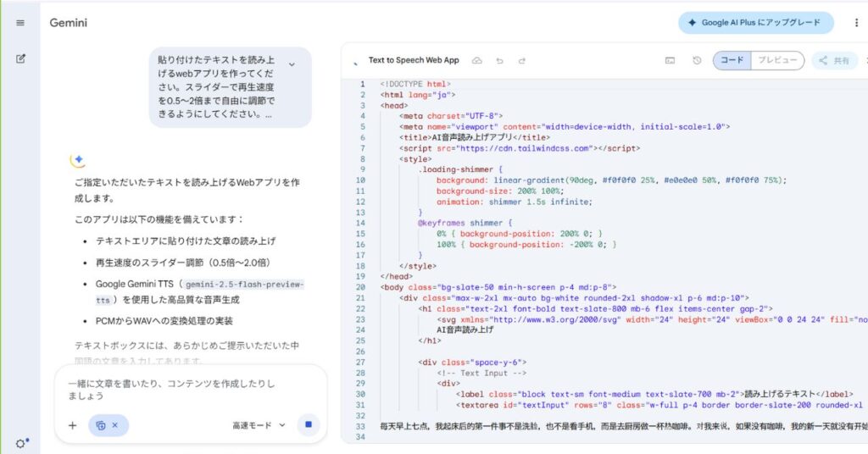Screen dimensions: 868x454
Task: Click the <!-- Text Input --> comment line
Action: tap(481, 373)
